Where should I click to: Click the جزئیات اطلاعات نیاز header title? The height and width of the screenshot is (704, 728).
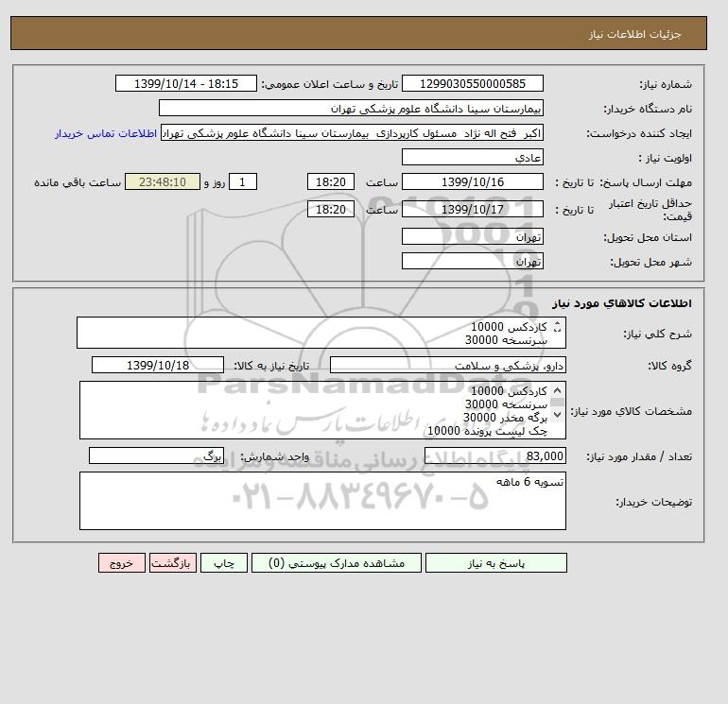click(634, 34)
